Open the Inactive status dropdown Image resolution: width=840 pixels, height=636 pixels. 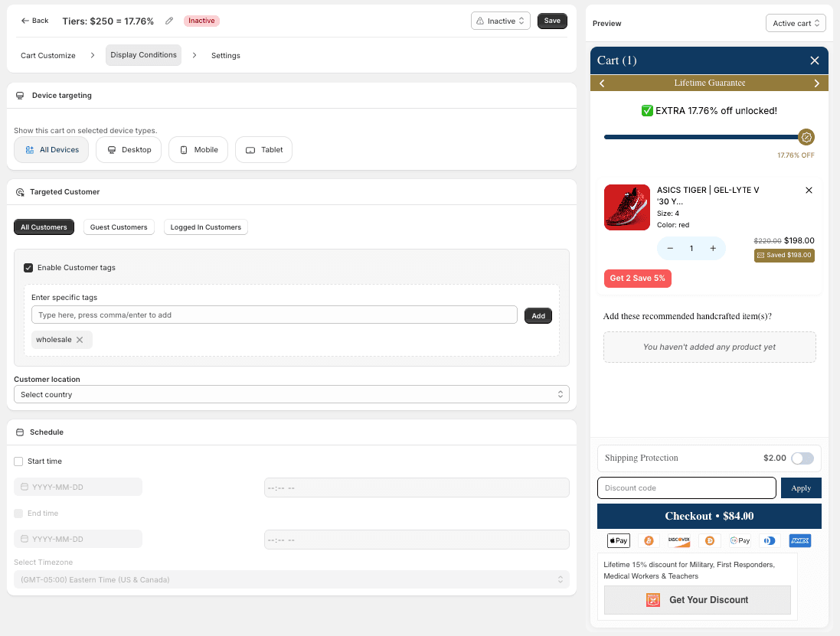pyautogui.click(x=500, y=21)
